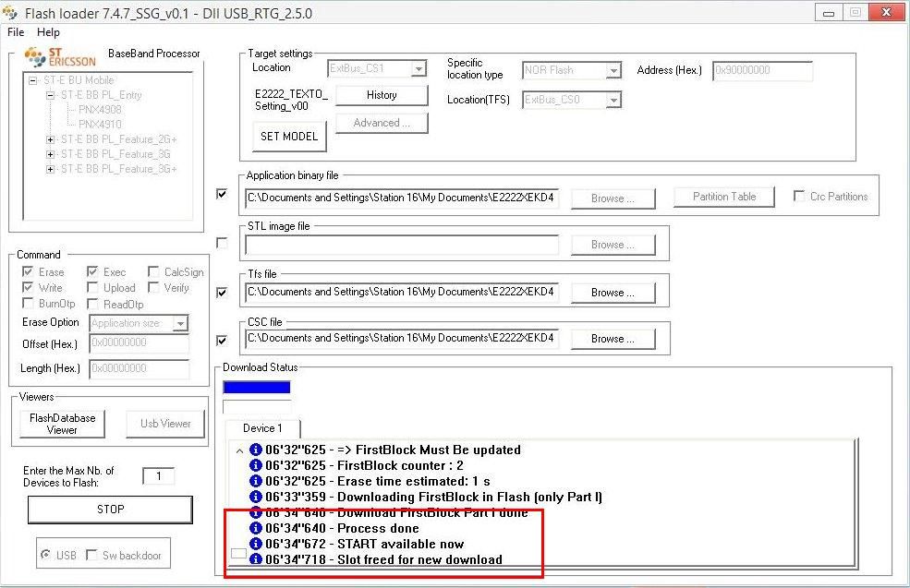Enable the ReadOtp checkbox
This screenshot has height=588, width=910.
pos(92,304)
